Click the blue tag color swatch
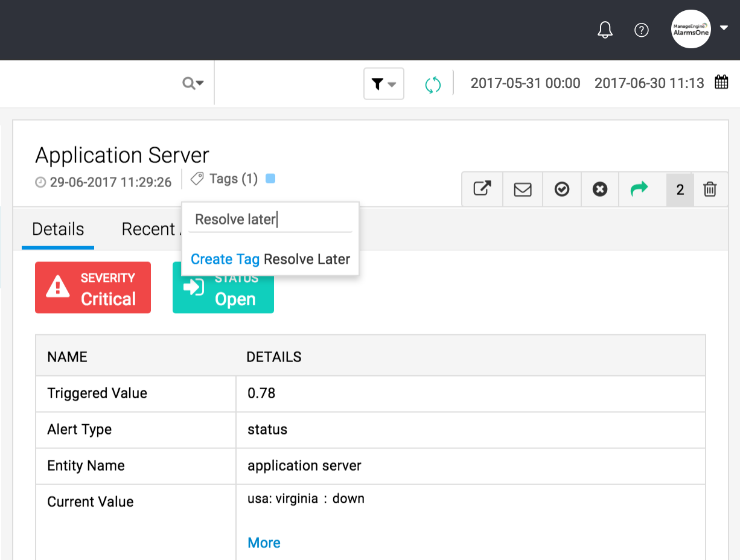The height and width of the screenshot is (560, 740). coord(270,179)
